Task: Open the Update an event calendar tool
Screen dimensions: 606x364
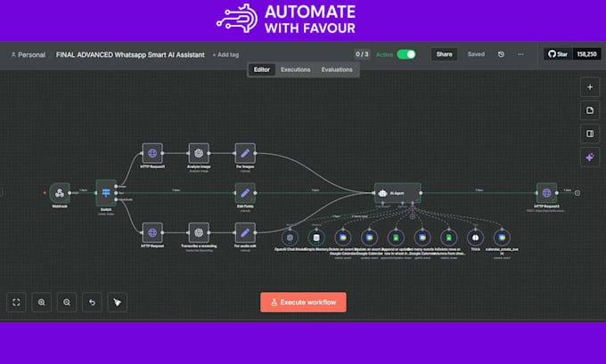Action: [x=369, y=238]
